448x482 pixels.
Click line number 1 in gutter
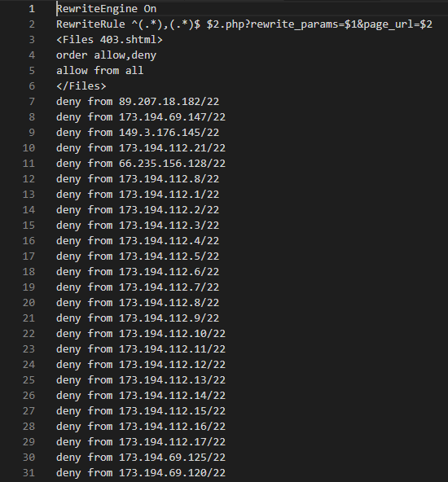(32, 9)
